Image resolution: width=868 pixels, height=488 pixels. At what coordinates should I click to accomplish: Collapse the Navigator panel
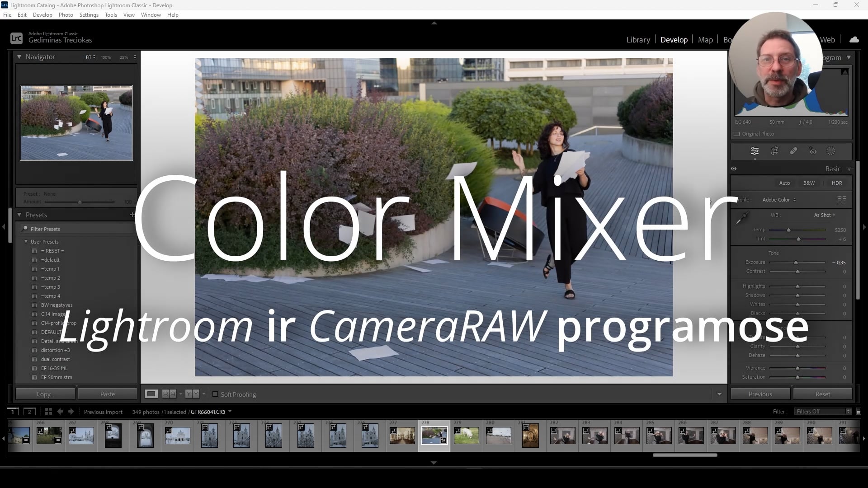[x=19, y=57]
